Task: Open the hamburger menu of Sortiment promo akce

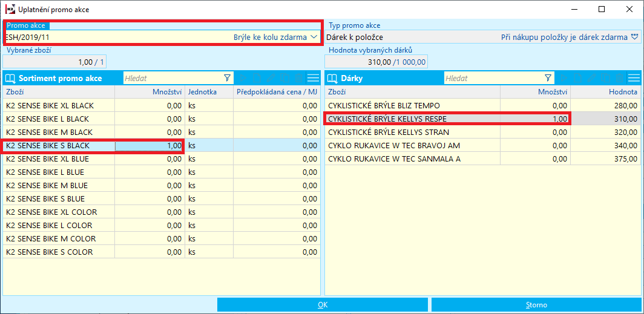Action: 314,78
